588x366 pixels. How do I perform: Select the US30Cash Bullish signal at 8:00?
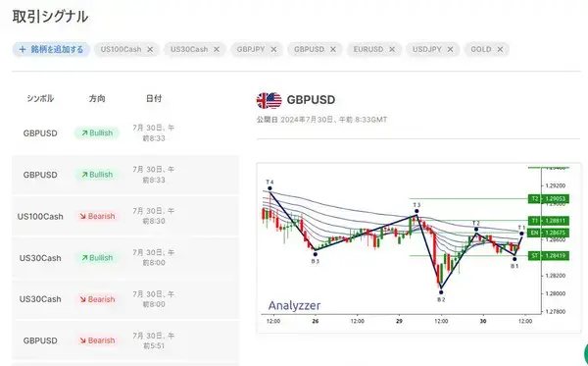coord(125,257)
